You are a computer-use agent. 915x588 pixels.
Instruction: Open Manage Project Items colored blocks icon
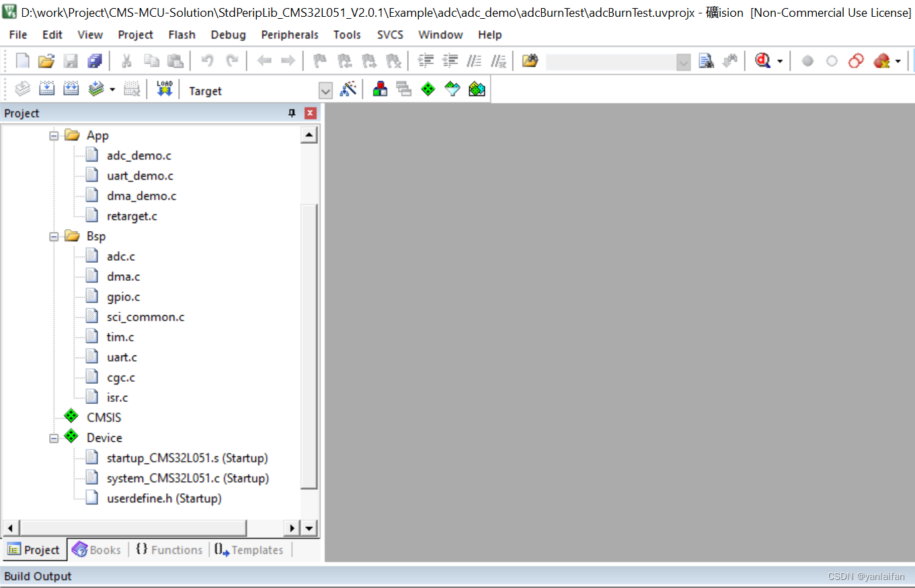[380, 89]
